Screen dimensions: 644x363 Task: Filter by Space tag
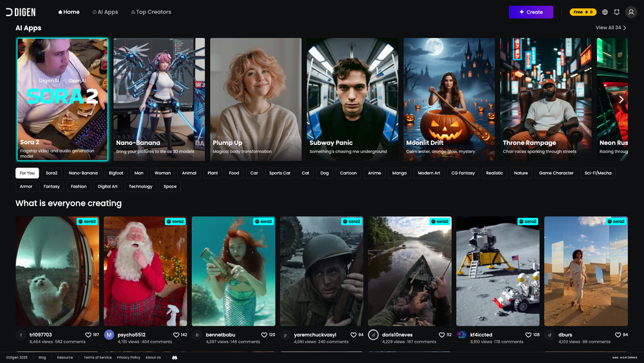pos(170,186)
